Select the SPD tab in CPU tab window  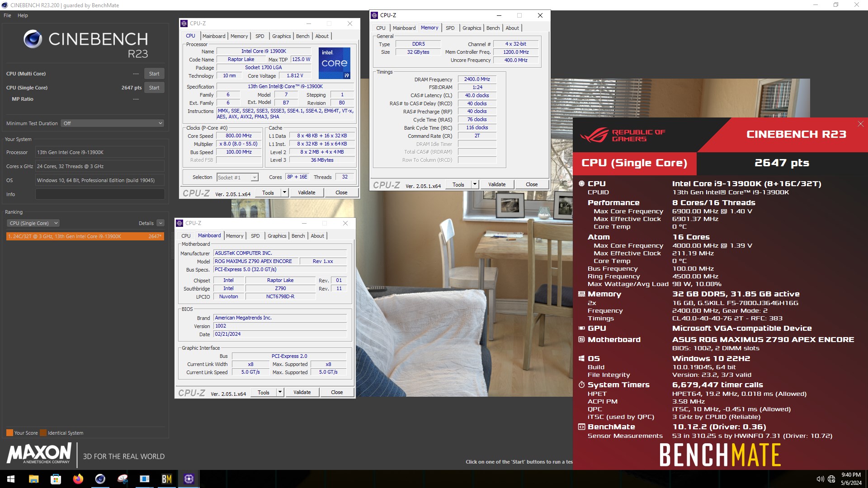tap(259, 36)
